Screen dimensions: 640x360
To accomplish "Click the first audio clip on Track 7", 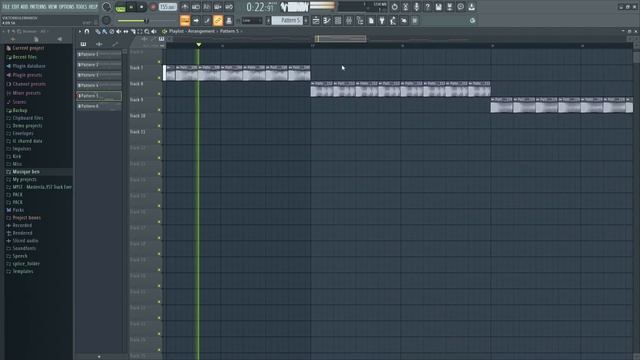I will [x=171, y=73].
